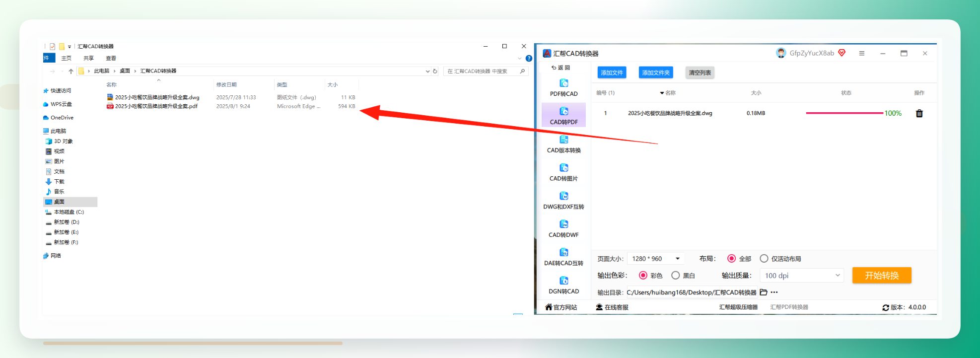
Task: Go up one folder level in Explorer
Action: click(71, 71)
